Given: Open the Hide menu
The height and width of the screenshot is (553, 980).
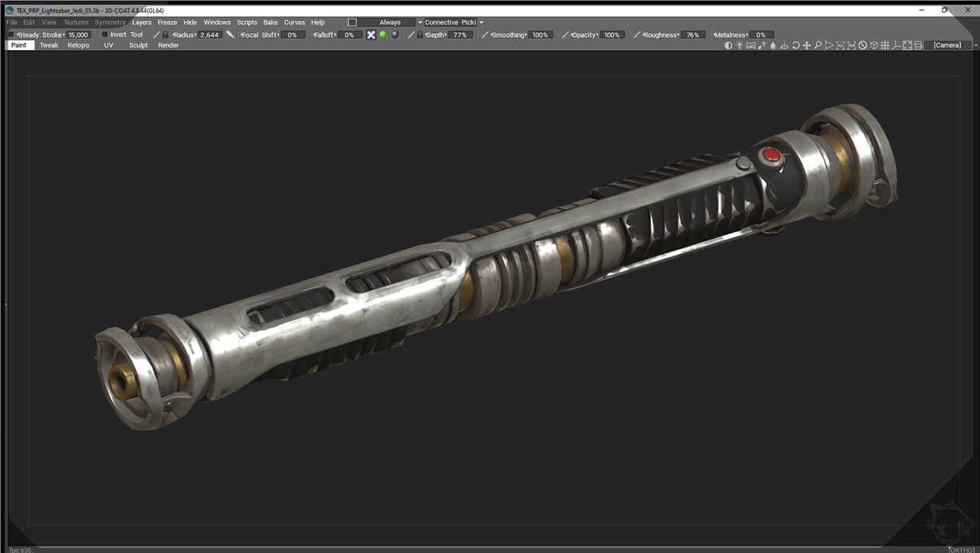Looking at the screenshot, I should pos(190,22).
